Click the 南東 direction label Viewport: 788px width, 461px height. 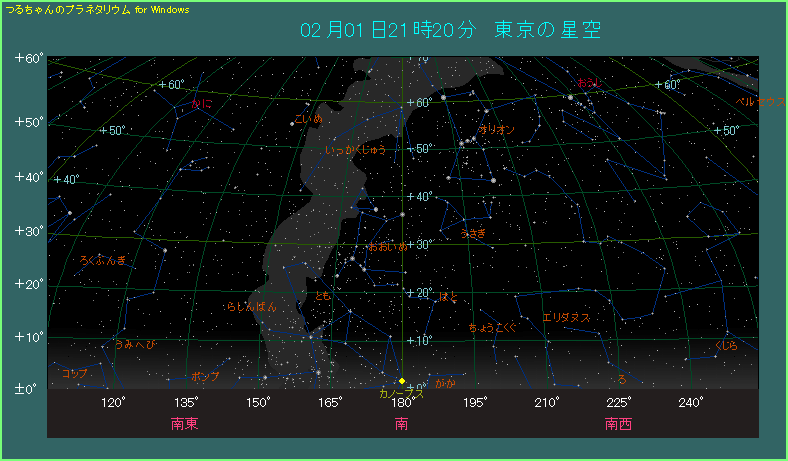185,424
